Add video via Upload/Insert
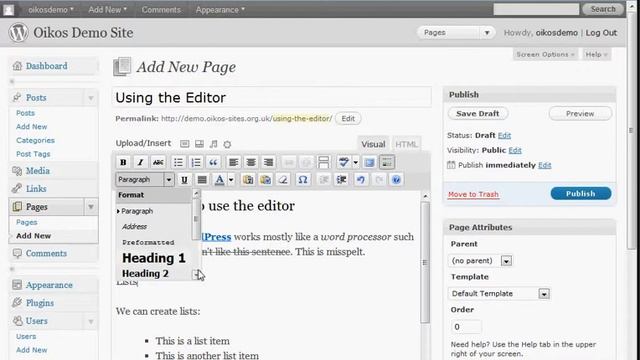640x360 pixels. click(199, 144)
